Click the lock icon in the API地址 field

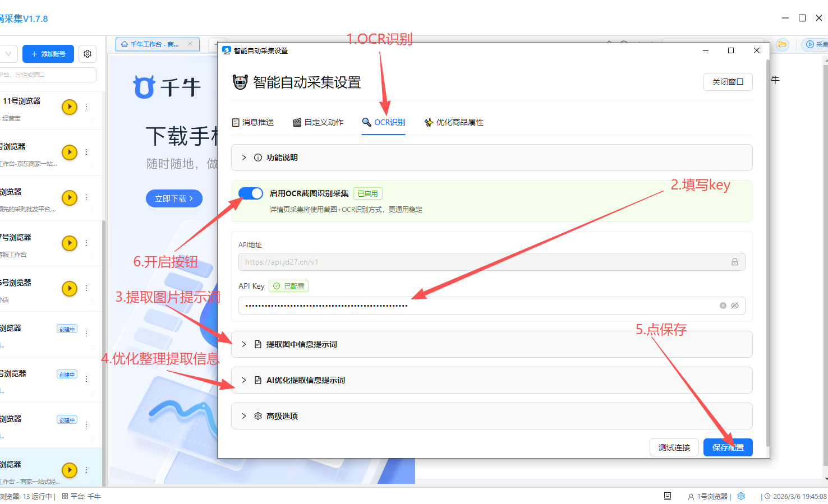[734, 262]
